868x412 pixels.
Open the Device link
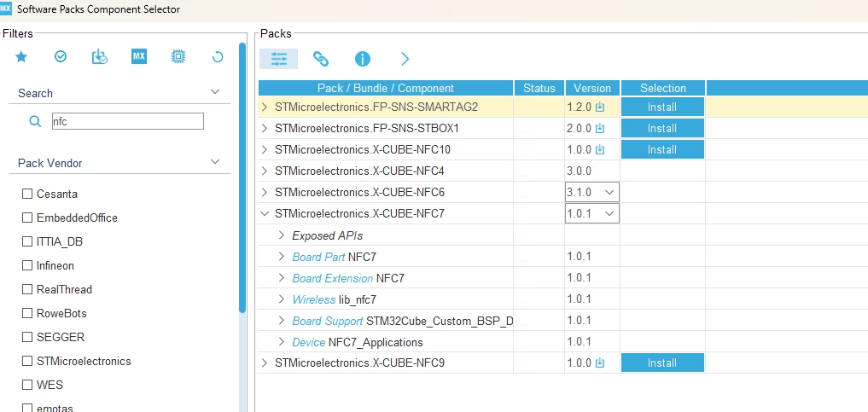(x=308, y=342)
